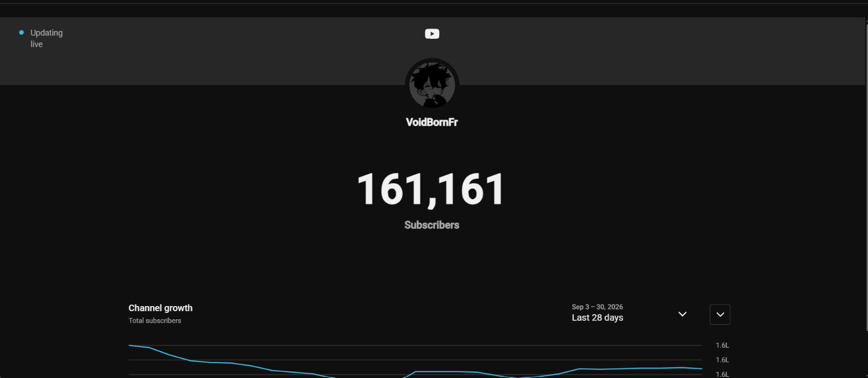Expand the chart options chevron button

pyautogui.click(x=720, y=315)
